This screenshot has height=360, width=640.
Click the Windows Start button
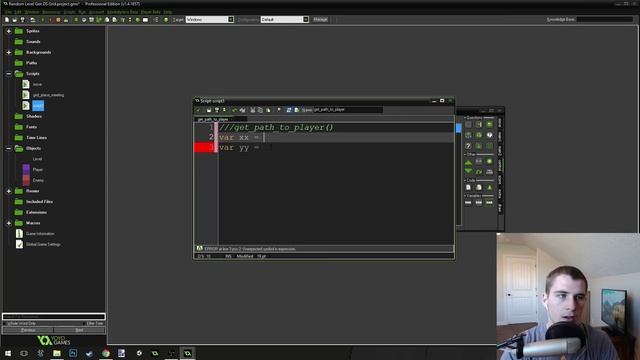click(8, 353)
